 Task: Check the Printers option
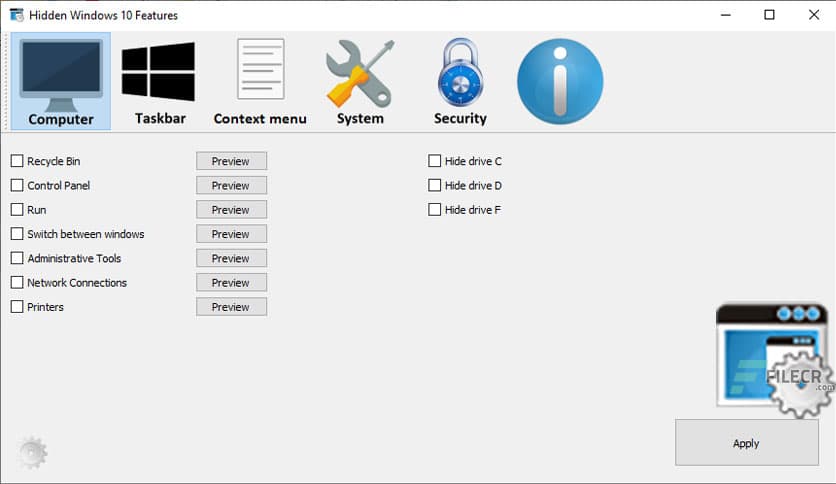tap(17, 307)
